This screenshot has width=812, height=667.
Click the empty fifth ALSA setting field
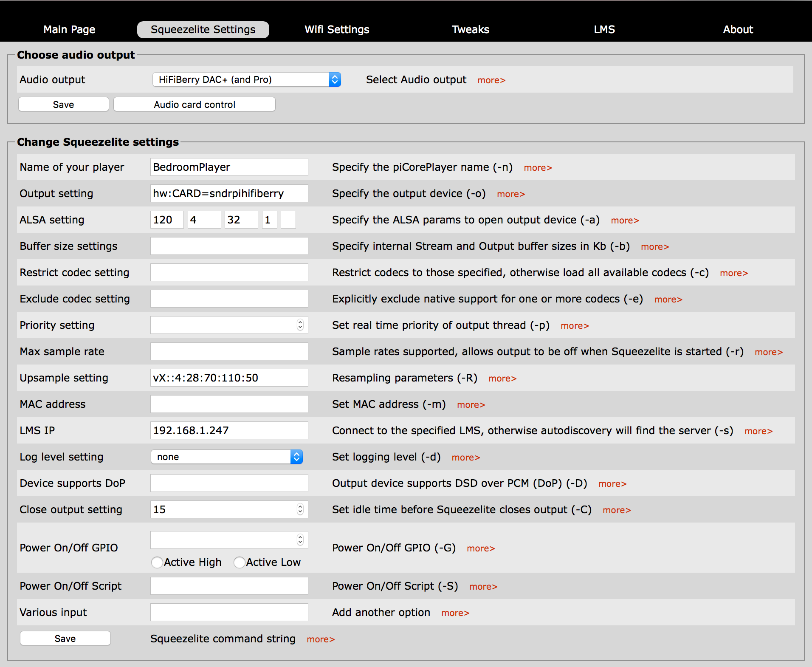[288, 220]
